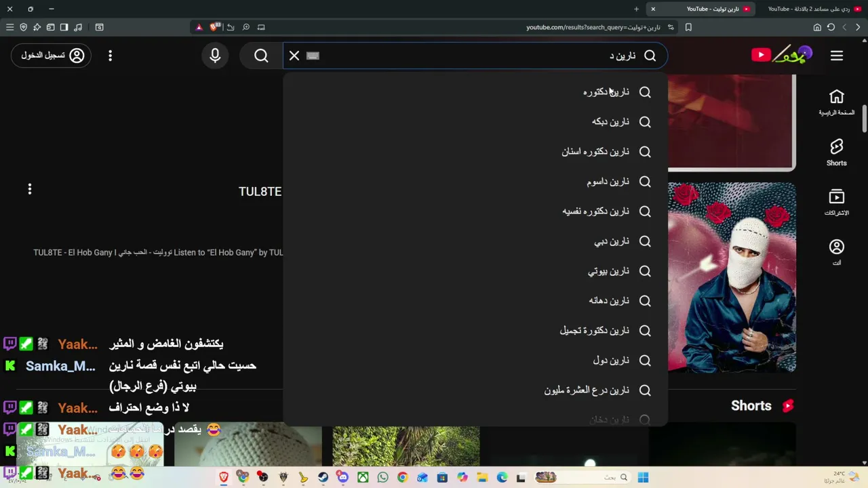Choose suggestion نارين درع العشرة مليون
The image size is (868, 488).
475,390
